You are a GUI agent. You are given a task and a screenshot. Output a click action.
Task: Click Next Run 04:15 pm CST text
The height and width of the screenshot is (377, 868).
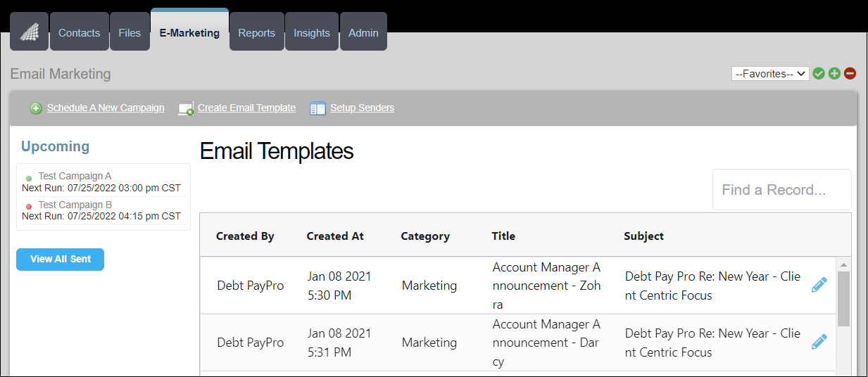click(x=101, y=217)
